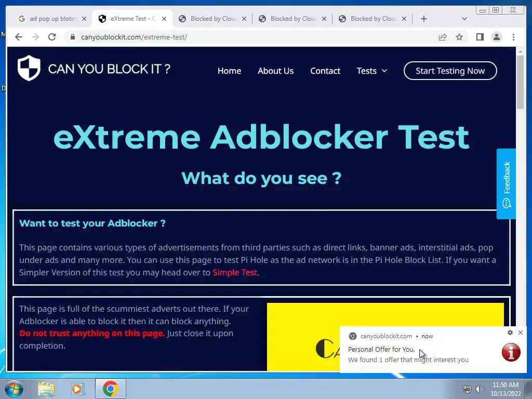
Task: Click the eXtreme Adblocker Test heading
Action: pos(262,137)
